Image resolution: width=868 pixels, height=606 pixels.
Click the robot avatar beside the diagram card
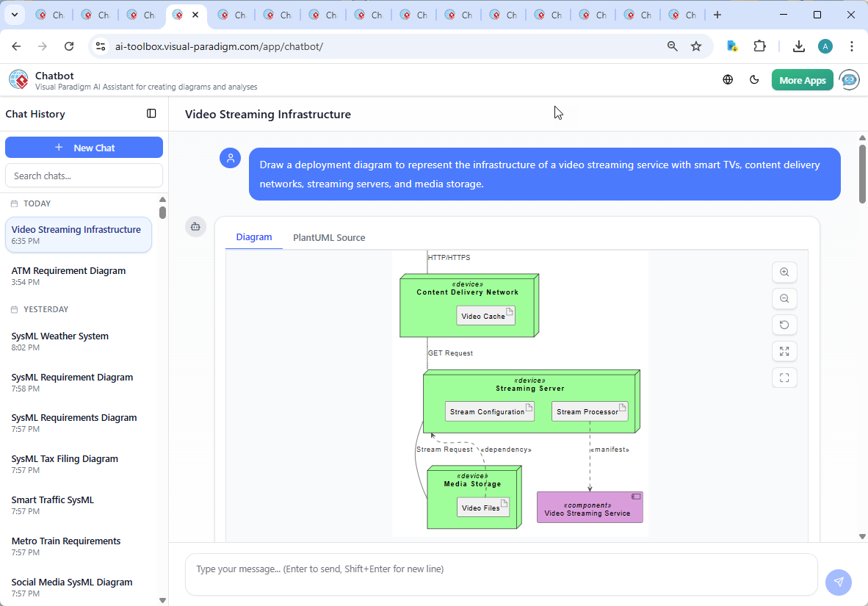[x=195, y=227]
